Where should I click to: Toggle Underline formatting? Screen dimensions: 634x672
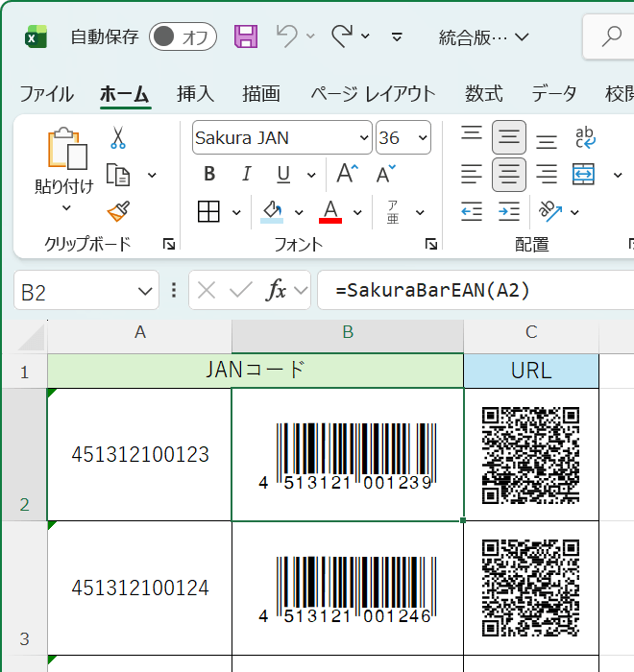[283, 174]
